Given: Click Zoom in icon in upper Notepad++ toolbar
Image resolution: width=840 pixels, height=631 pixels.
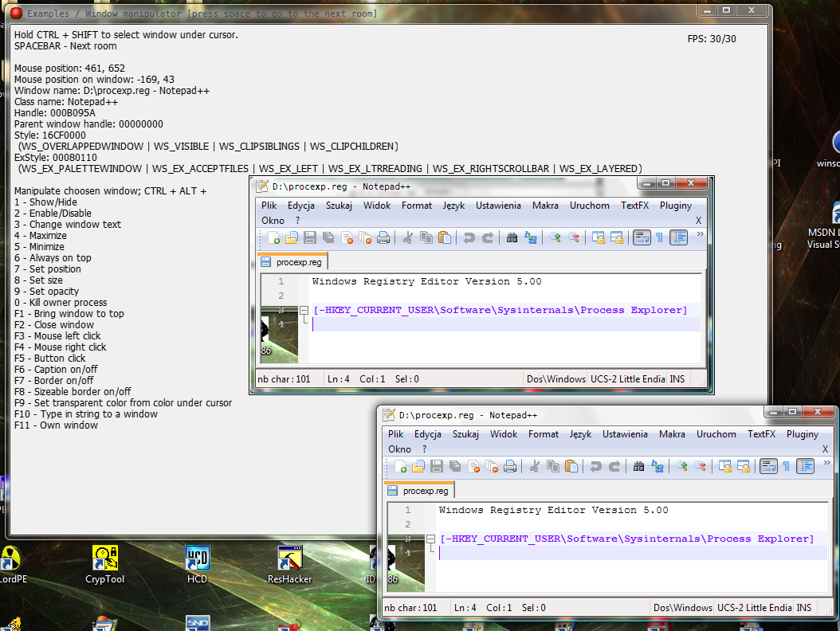Looking at the screenshot, I should point(554,237).
